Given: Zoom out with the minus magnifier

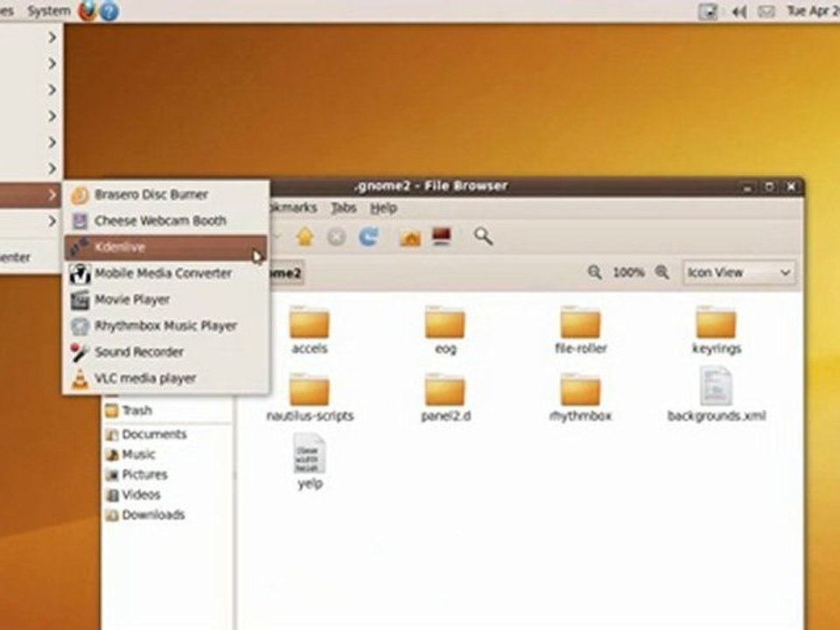Looking at the screenshot, I should click(595, 272).
